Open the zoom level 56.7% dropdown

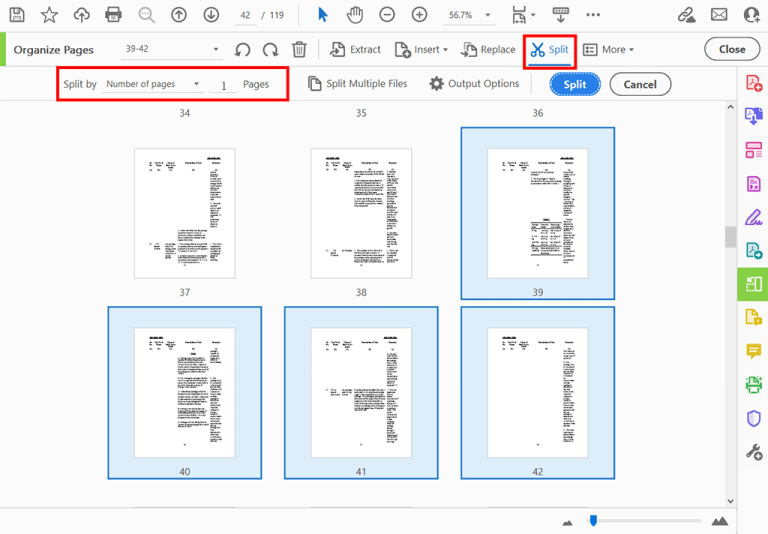(469, 15)
